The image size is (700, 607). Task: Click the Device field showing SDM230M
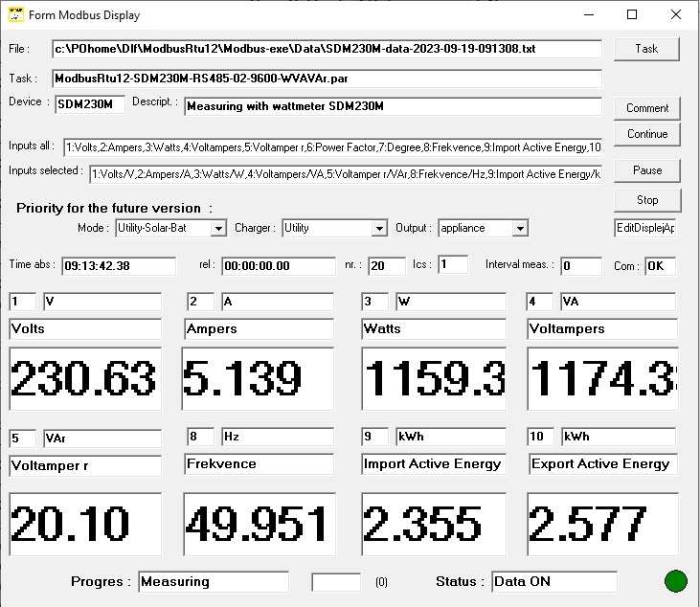[90, 104]
